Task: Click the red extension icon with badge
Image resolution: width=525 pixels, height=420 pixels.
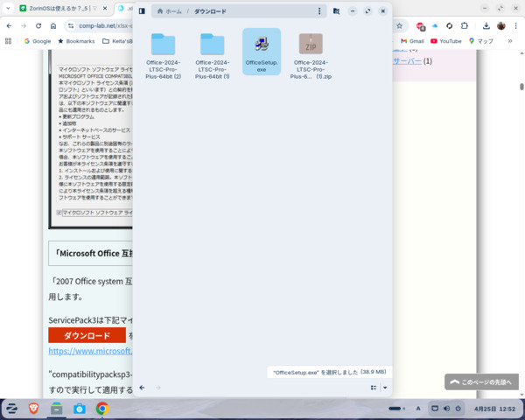Action: (420, 25)
